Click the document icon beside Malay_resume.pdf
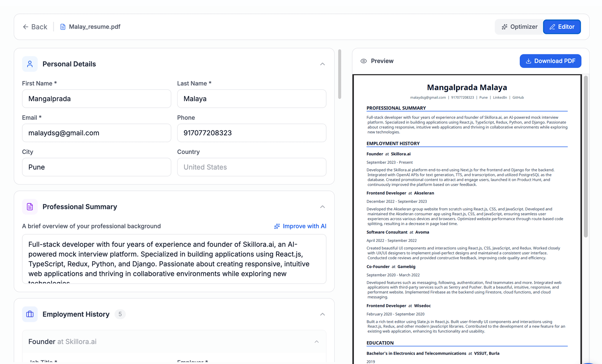 click(x=63, y=26)
